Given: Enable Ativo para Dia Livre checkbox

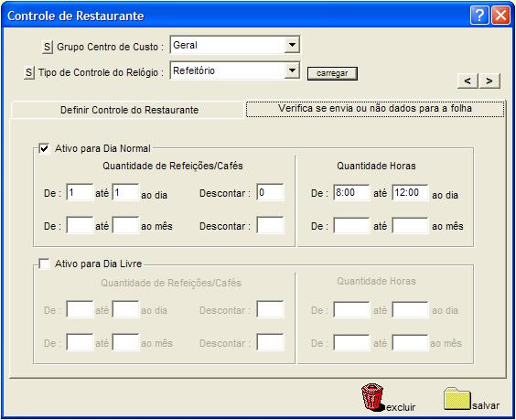Looking at the screenshot, I should [x=44, y=264].
